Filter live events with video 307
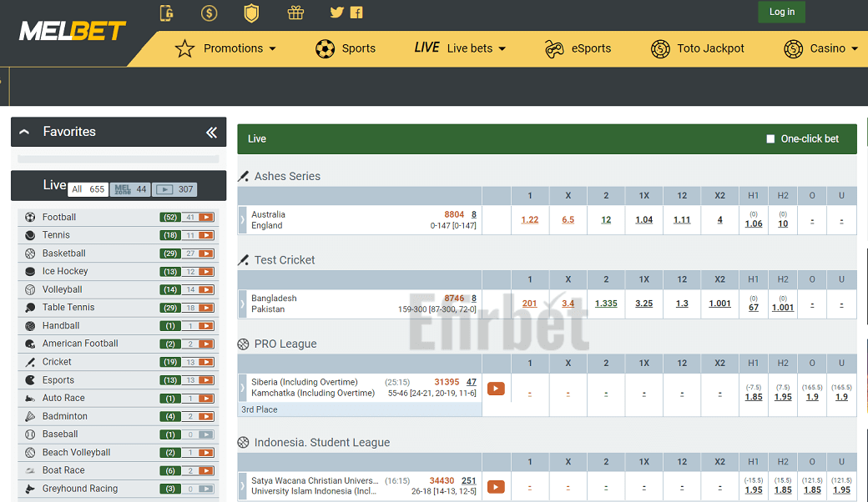The image size is (868, 502). [x=174, y=189]
